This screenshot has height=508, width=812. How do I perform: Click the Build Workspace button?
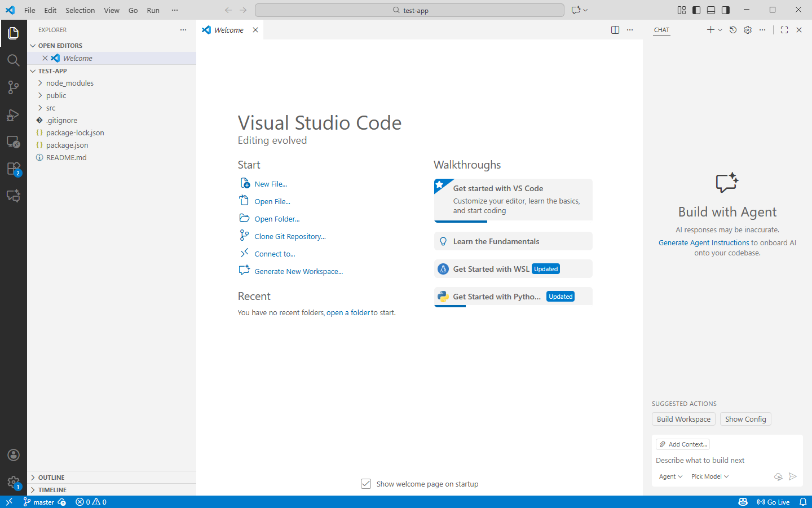(x=683, y=419)
